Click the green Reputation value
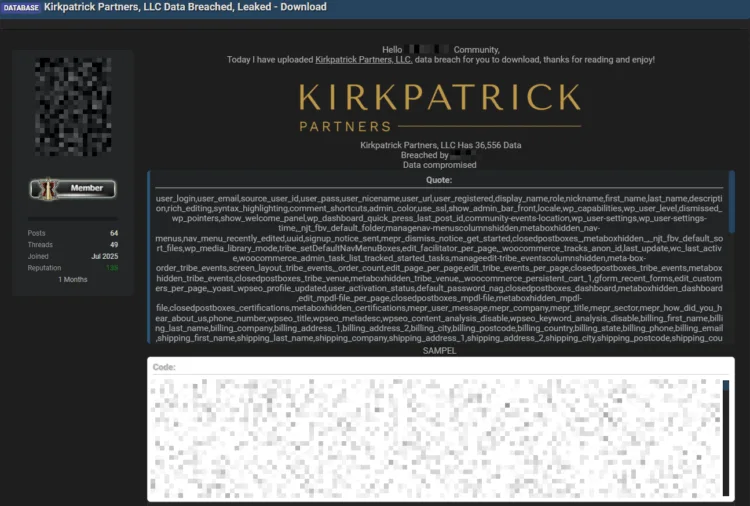The image size is (750, 506). click(x=112, y=268)
